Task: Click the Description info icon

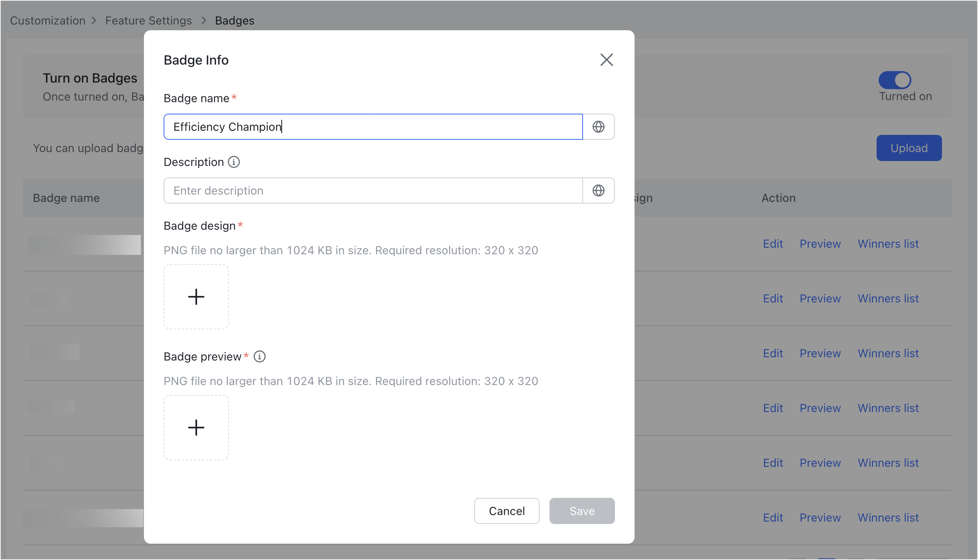Action: point(234,162)
